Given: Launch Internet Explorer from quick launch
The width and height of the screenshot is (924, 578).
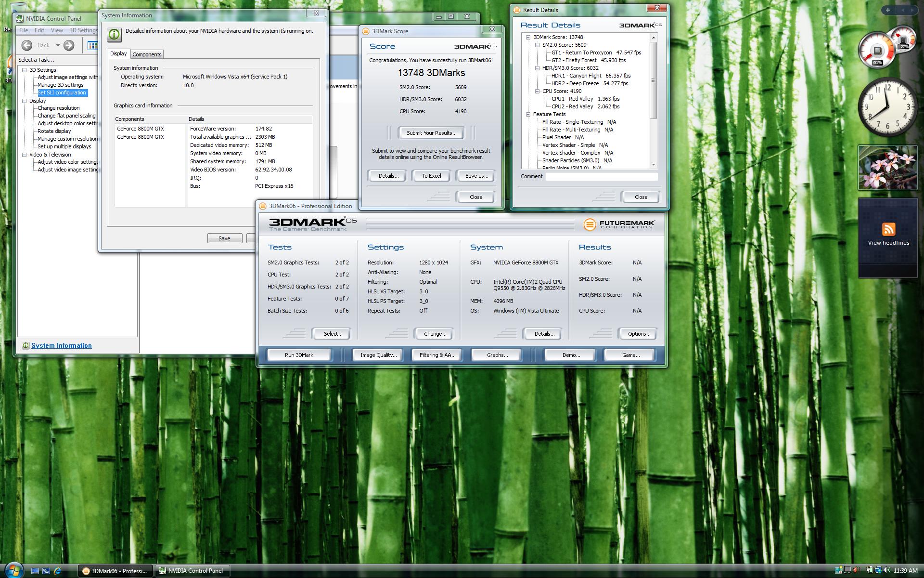Looking at the screenshot, I should click(58, 571).
